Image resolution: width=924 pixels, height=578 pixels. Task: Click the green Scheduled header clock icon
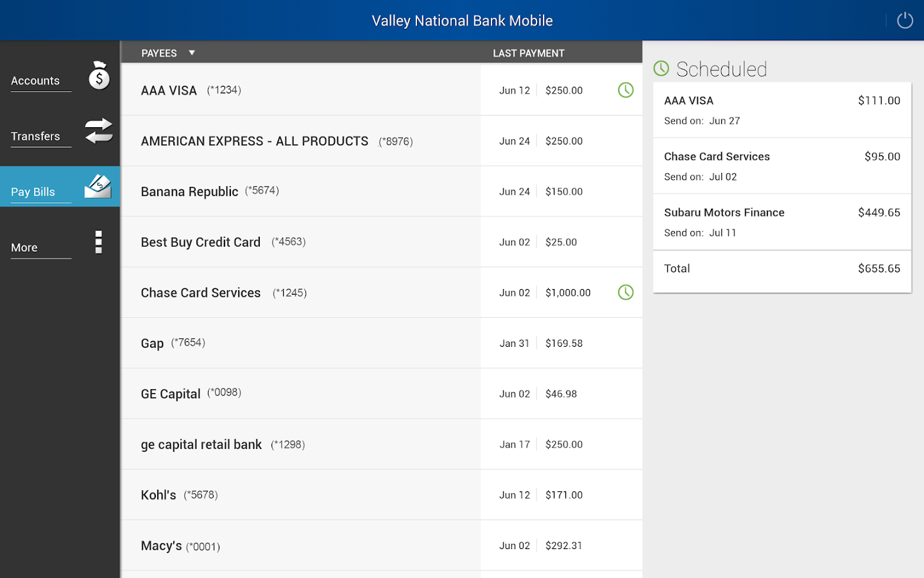pos(661,69)
